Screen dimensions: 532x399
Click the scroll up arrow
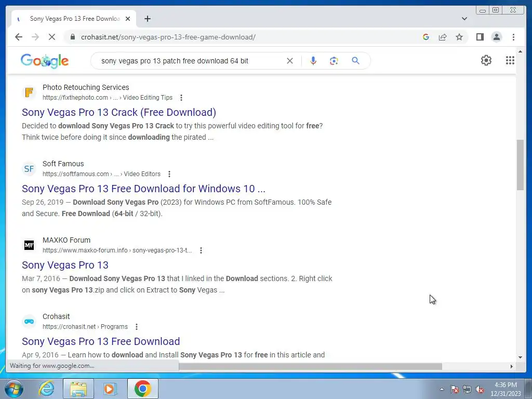pyautogui.click(x=520, y=51)
